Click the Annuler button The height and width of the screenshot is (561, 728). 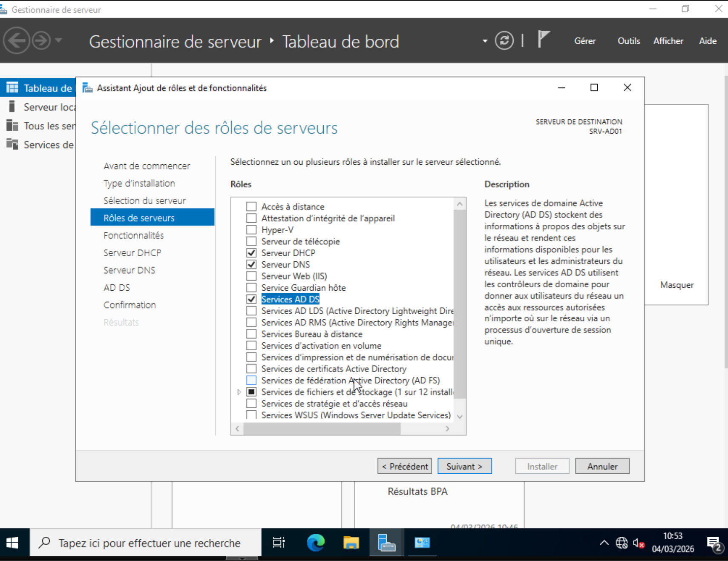click(x=602, y=466)
